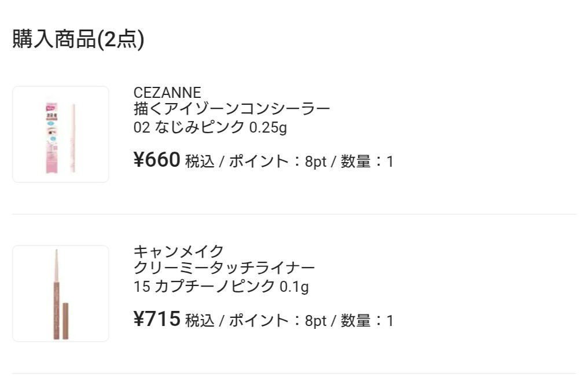Open the クリーミータッチライナー product title
Image resolution: width=588 pixels, height=392 pixels.
coord(224,268)
